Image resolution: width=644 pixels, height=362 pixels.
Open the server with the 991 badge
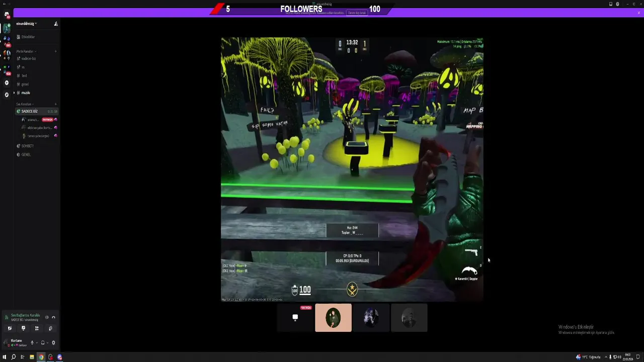(7, 41)
